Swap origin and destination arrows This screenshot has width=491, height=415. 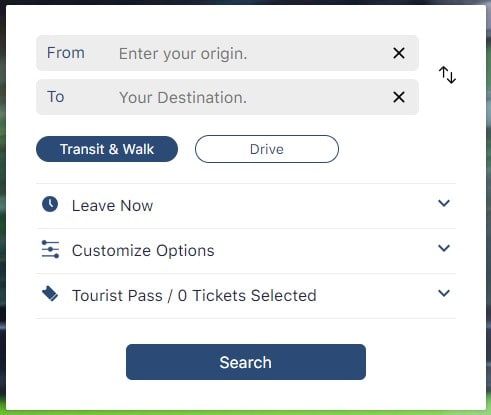point(447,75)
